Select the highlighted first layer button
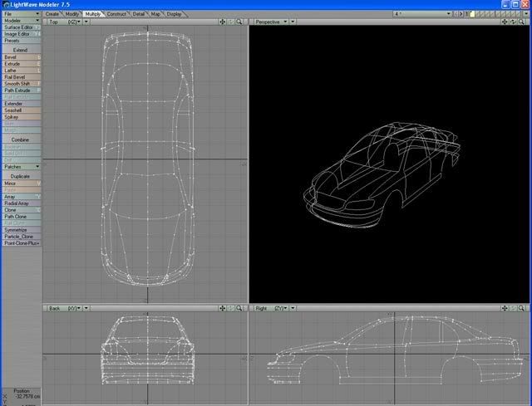532x406 pixels. [472, 14]
